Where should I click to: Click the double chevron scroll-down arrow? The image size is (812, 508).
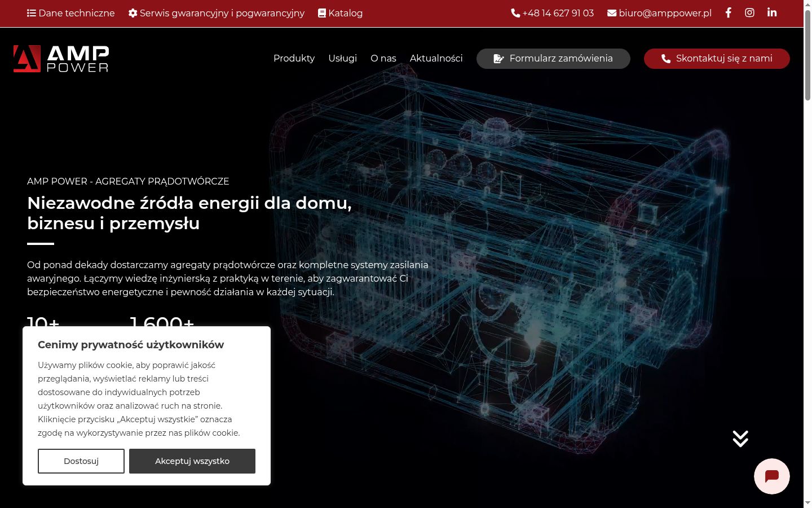pos(740,439)
